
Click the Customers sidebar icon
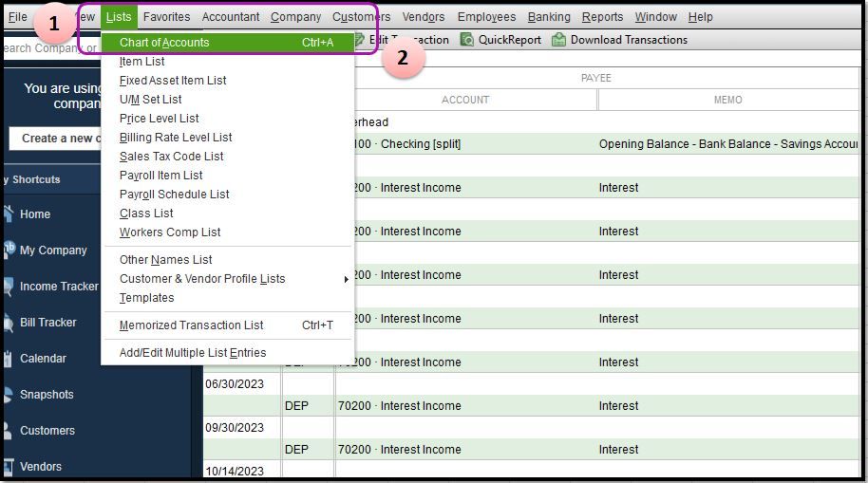tap(7, 431)
